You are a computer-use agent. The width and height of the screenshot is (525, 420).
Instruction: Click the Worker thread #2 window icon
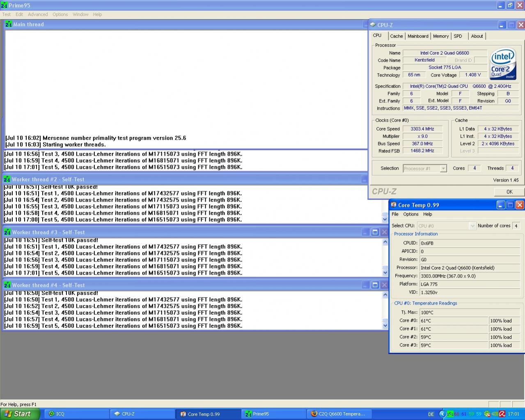[7, 179]
